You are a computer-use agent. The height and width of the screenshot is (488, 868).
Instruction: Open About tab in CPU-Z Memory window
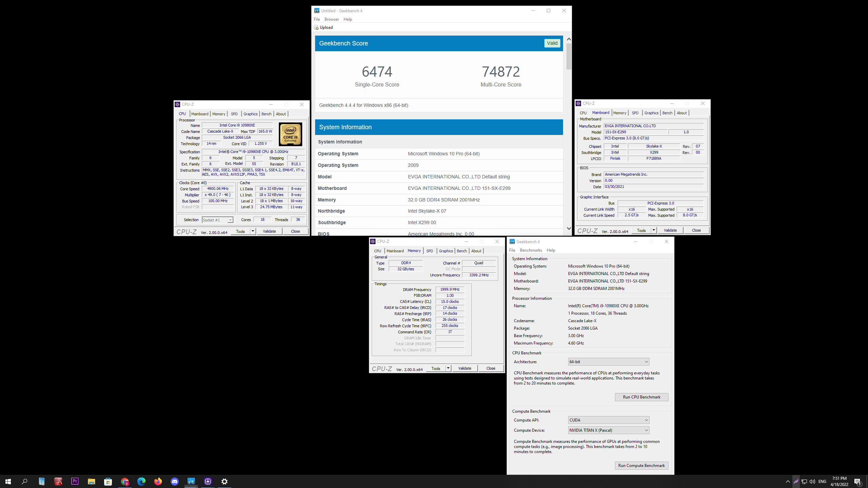pos(476,251)
